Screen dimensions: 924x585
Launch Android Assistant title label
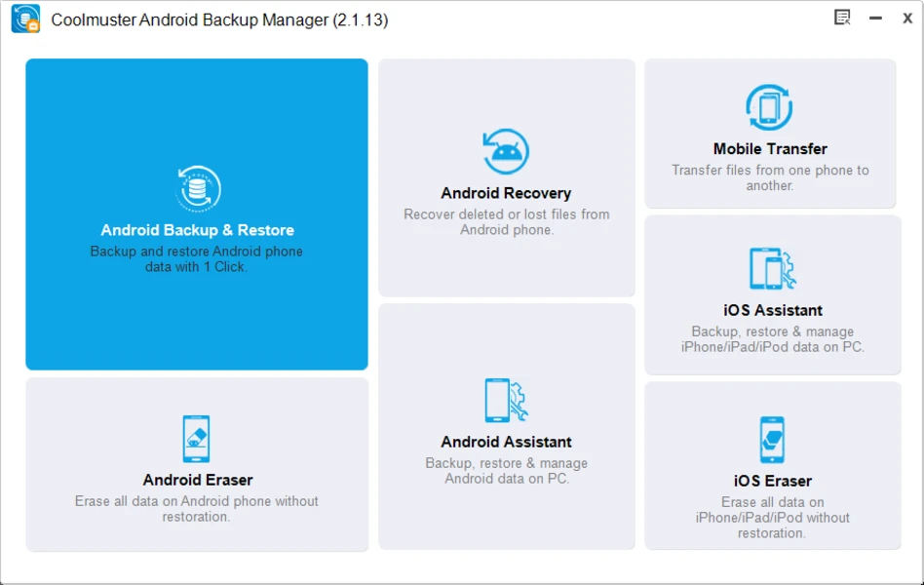[x=506, y=443]
